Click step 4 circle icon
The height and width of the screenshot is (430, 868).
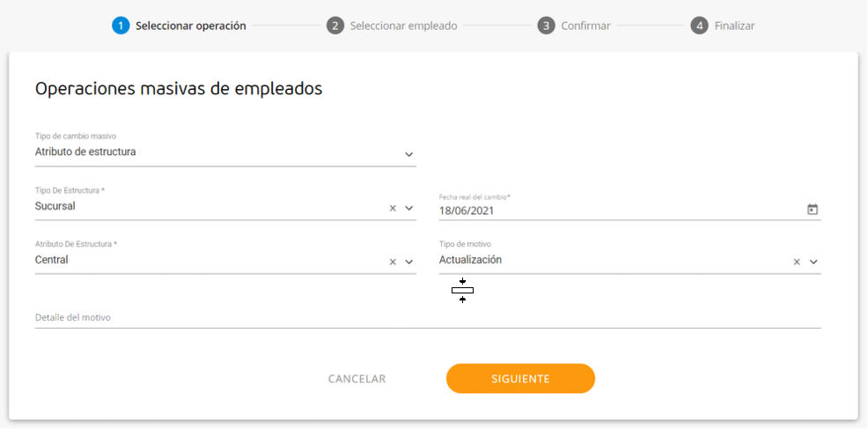click(x=699, y=26)
